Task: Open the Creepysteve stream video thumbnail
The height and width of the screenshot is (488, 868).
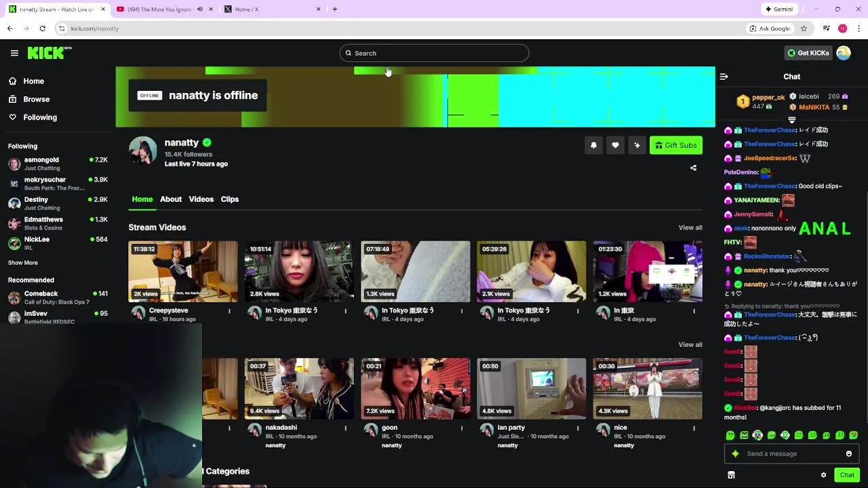Action: point(183,271)
